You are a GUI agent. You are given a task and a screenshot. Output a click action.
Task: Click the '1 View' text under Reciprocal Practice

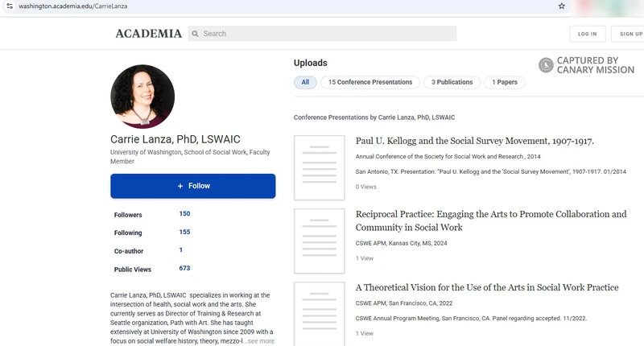click(x=365, y=258)
